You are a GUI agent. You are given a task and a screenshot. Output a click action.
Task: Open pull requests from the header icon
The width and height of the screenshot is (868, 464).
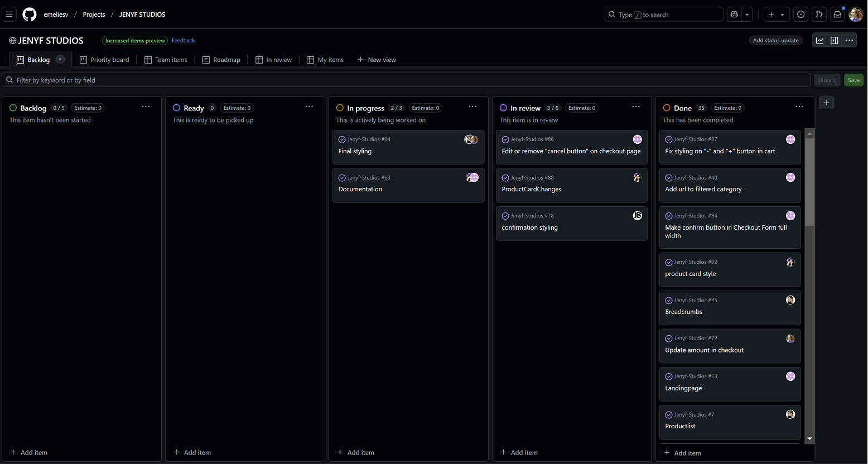(x=819, y=14)
